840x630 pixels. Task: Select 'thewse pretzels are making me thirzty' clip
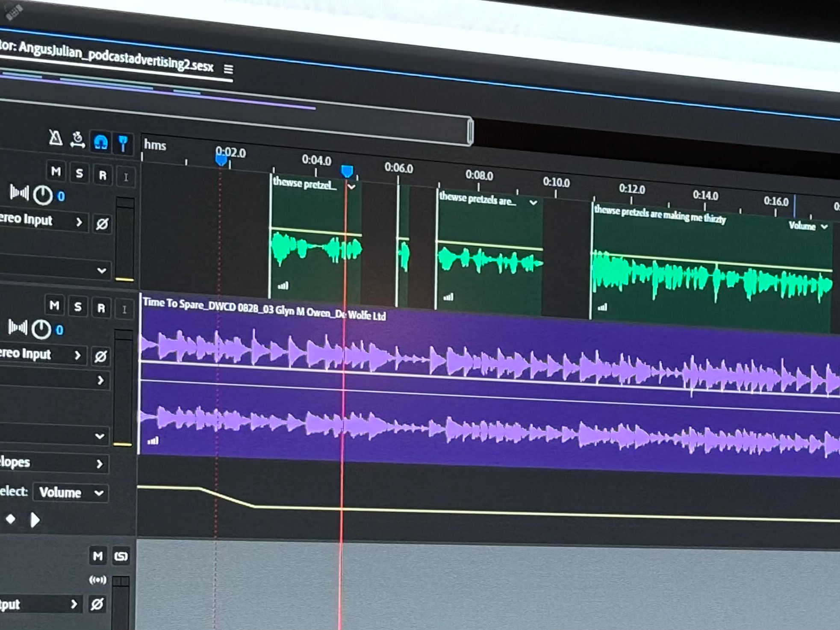click(x=712, y=267)
